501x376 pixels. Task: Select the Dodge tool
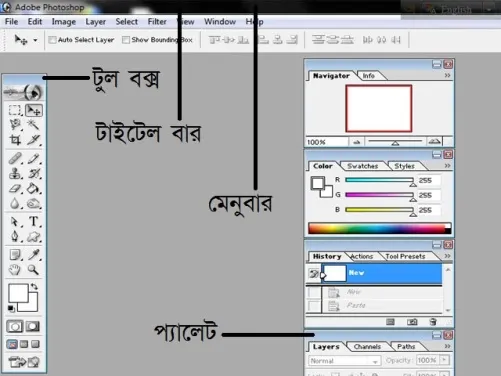(34, 203)
